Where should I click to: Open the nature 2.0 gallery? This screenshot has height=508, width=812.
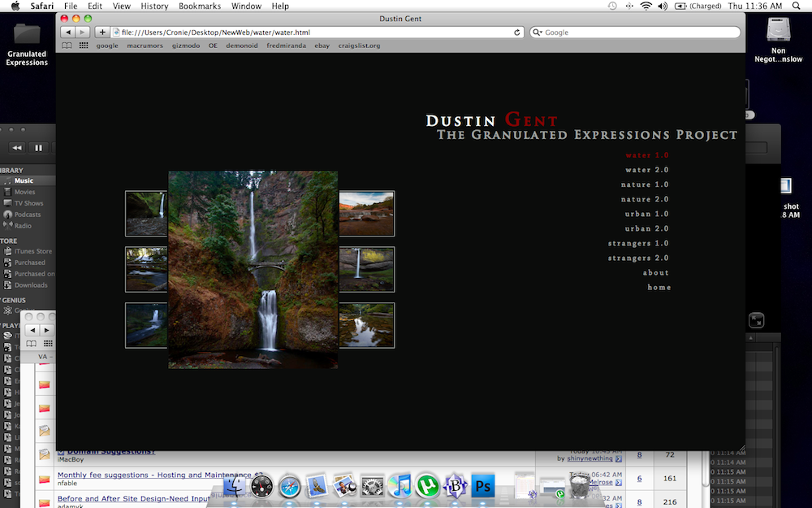point(645,199)
